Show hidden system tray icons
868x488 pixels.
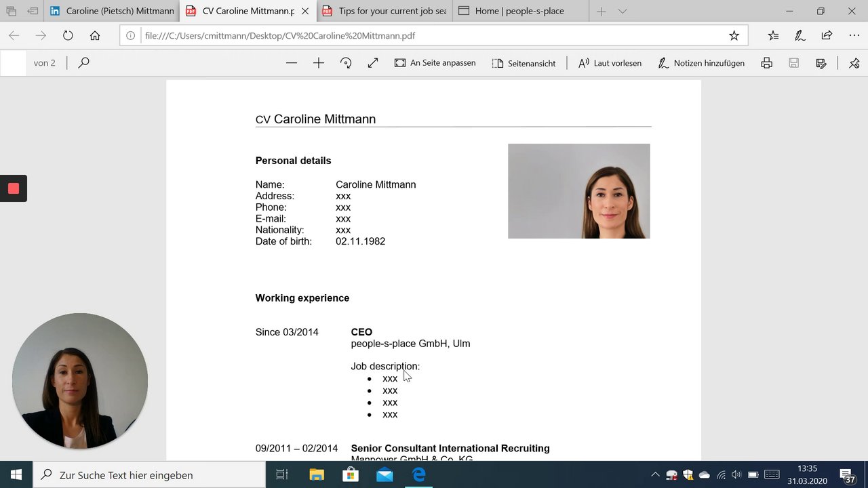coord(655,475)
